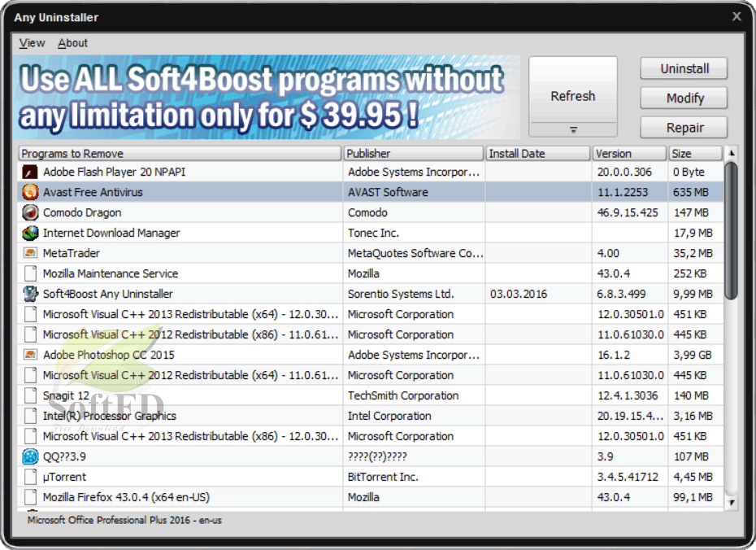Viewport: 756px width, 550px height.
Task: Sort by Publisher column header
Action: click(414, 154)
